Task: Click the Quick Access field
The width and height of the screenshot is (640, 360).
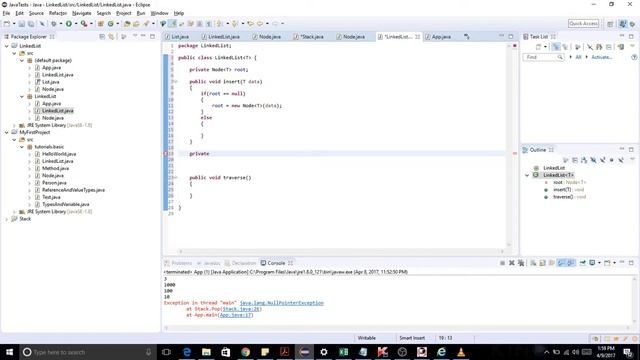Action: pyautogui.click(x=583, y=24)
